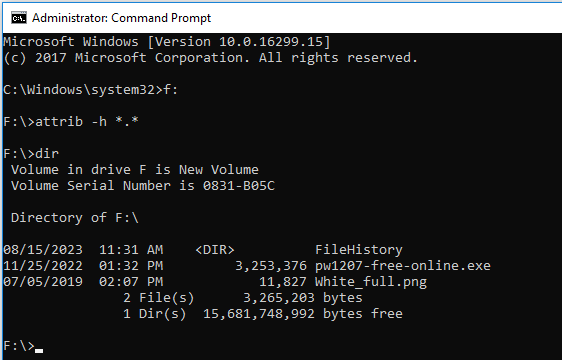Click the 2 File(s) summary line

click(243, 298)
